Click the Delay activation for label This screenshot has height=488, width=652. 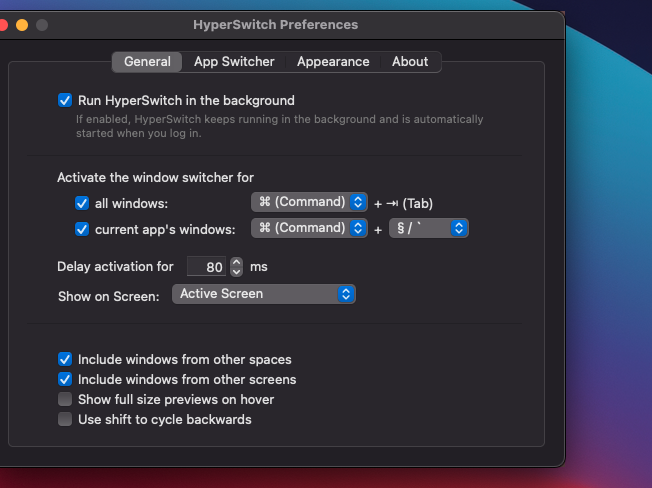coord(115,266)
